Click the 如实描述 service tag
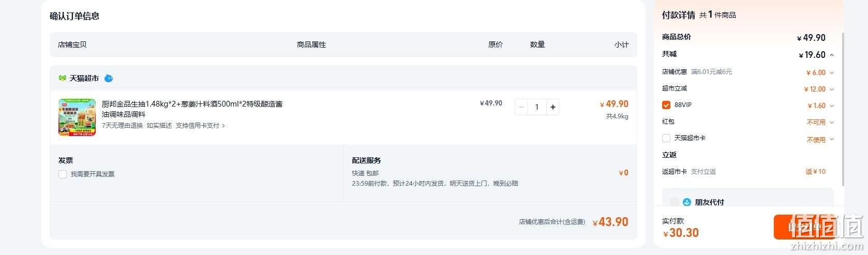 [x=159, y=126]
